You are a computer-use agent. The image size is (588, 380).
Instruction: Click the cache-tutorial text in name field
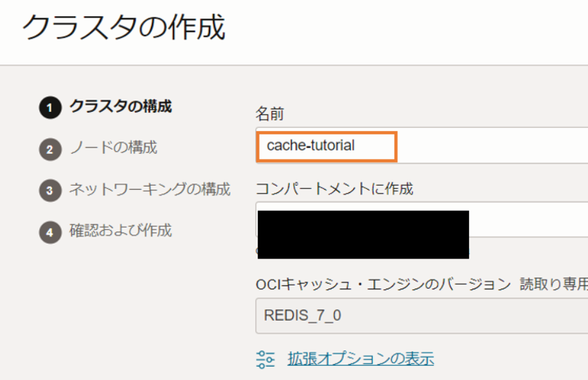point(310,146)
